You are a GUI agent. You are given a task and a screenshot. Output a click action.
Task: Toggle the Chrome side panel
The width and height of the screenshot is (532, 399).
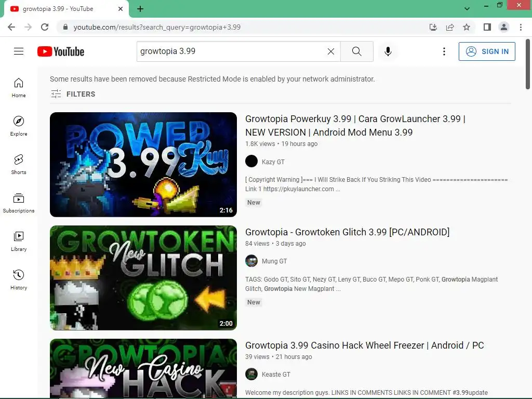pos(487,27)
